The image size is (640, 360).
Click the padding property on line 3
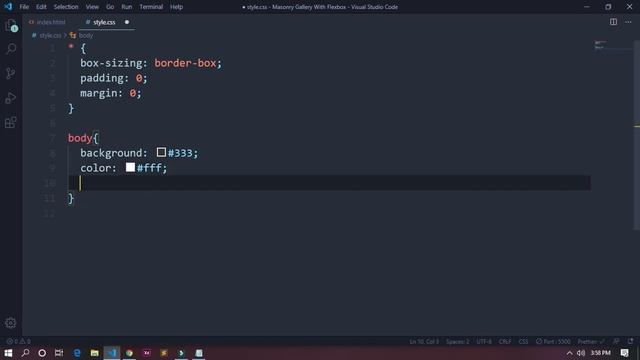tap(102, 78)
